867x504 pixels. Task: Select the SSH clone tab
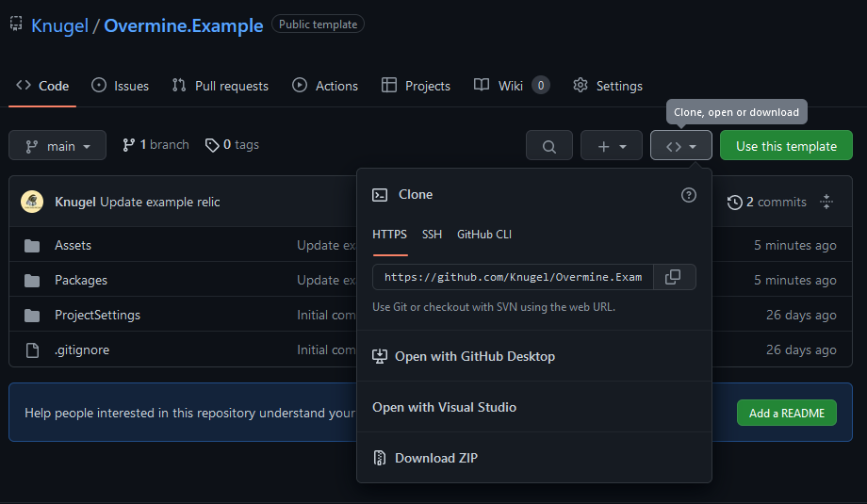click(432, 235)
